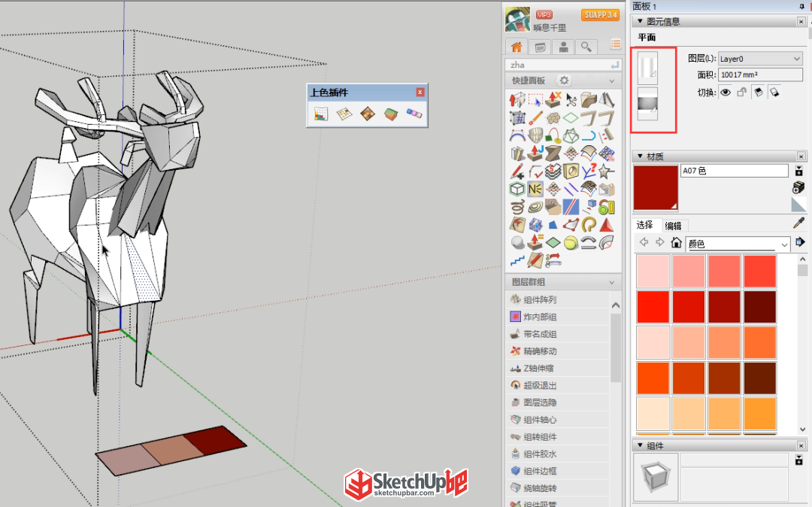
Task: Click the SUAPP search field containing zha
Action: pyautogui.click(x=563, y=65)
